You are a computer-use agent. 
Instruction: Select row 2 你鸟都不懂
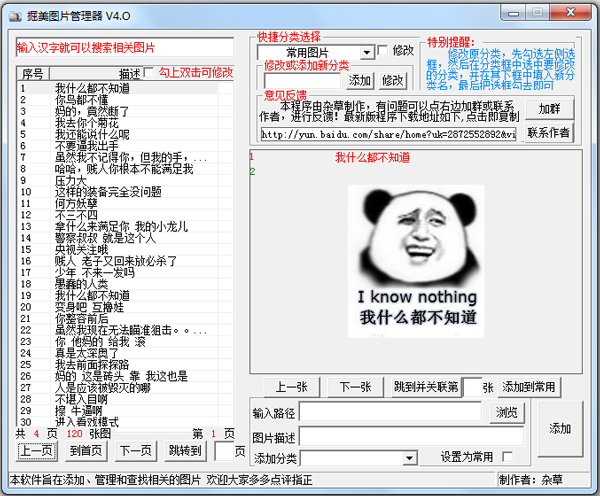point(125,100)
